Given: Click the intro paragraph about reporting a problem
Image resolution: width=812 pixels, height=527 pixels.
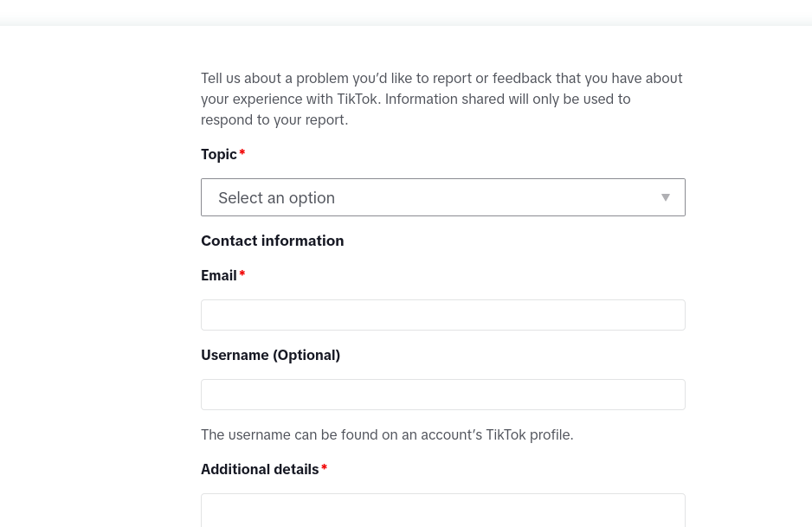Looking at the screenshot, I should [x=441, y=99].
